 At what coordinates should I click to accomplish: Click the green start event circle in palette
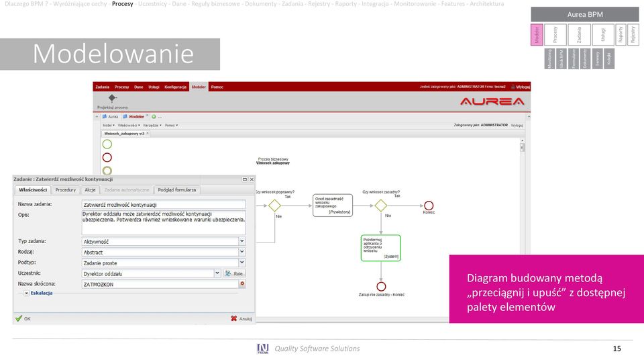coord(107,144)
